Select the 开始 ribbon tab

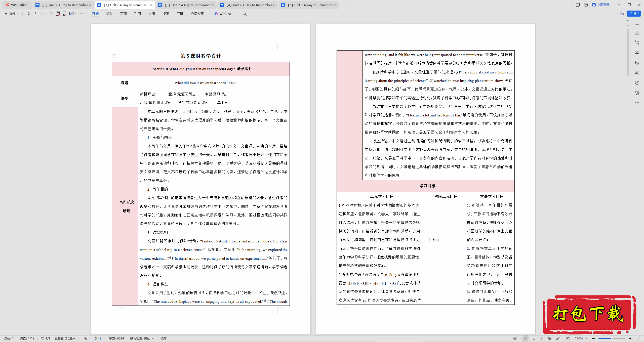(95, 14)
